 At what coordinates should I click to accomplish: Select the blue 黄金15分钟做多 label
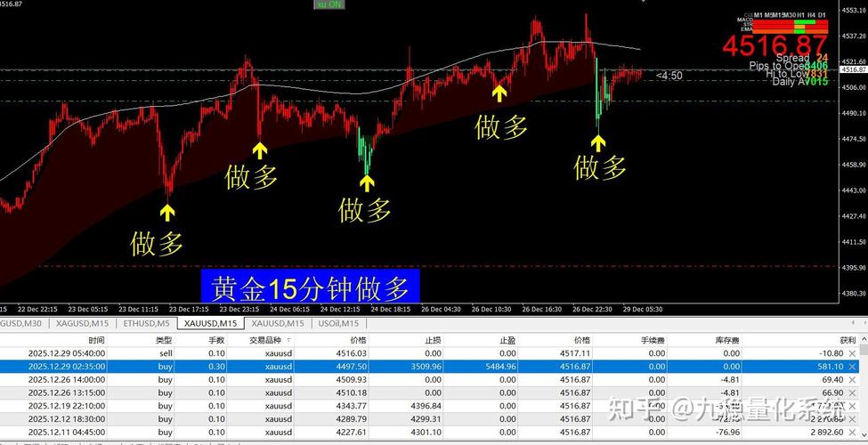tap(310, 287)
